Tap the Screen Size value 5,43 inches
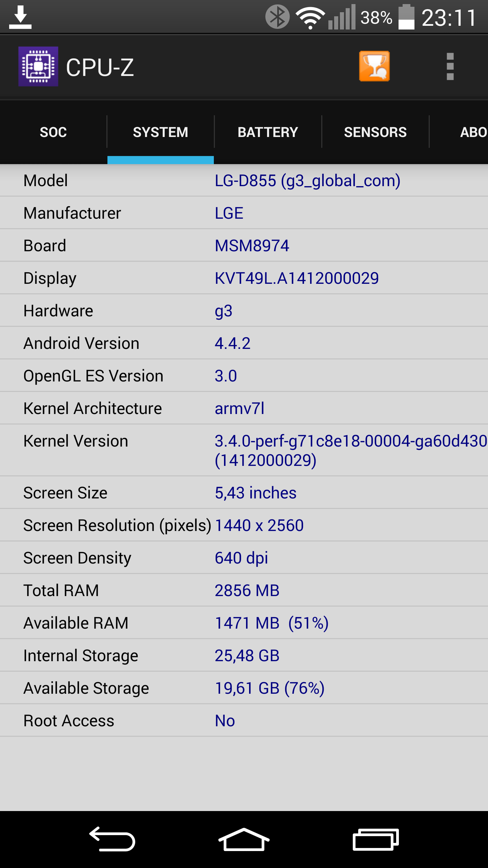The height and width of the screenshot is (868, 488). tap(256, 493)
